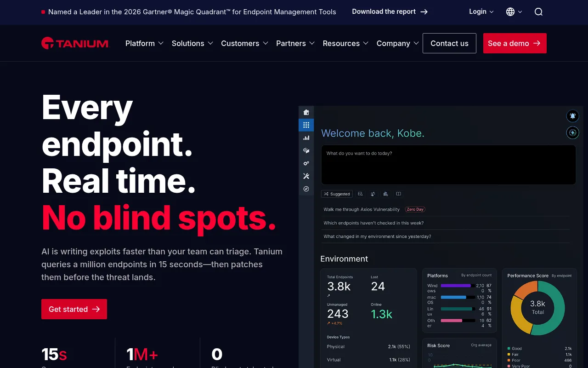Click the Contact us button

click(x=449, y=43)
